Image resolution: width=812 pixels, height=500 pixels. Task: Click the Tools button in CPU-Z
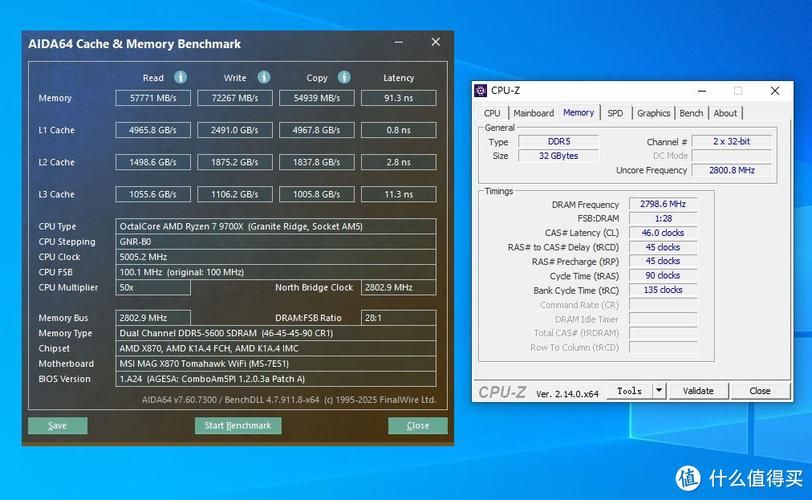point(629,391)
